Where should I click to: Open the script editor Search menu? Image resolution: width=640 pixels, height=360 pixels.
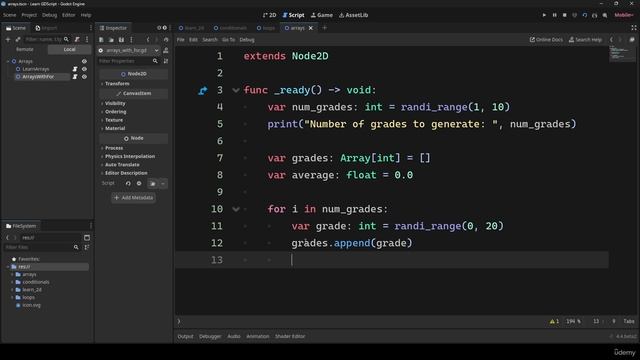point(210,40)
